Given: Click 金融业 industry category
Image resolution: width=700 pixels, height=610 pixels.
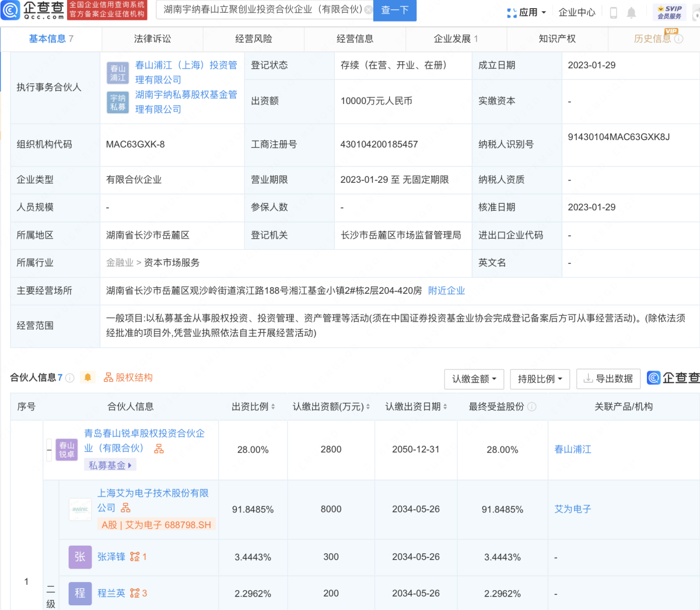Looking at the screenshot, I should 120,263.
